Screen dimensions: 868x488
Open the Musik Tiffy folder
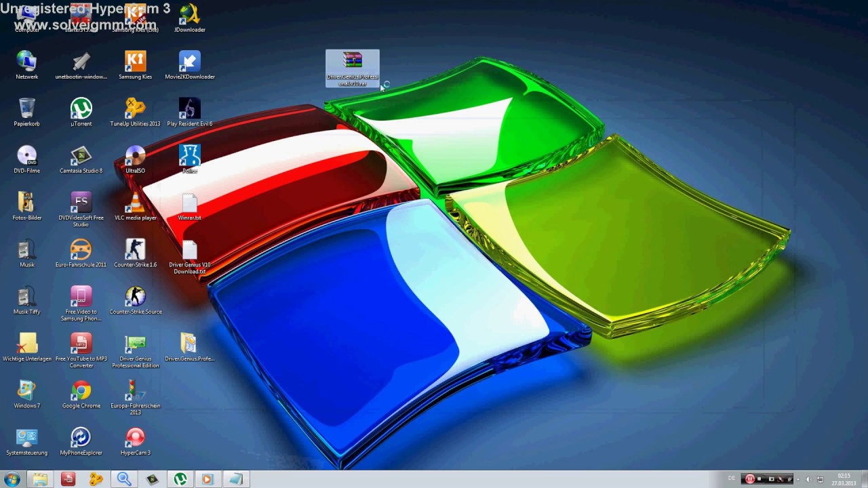coord(27,301)
